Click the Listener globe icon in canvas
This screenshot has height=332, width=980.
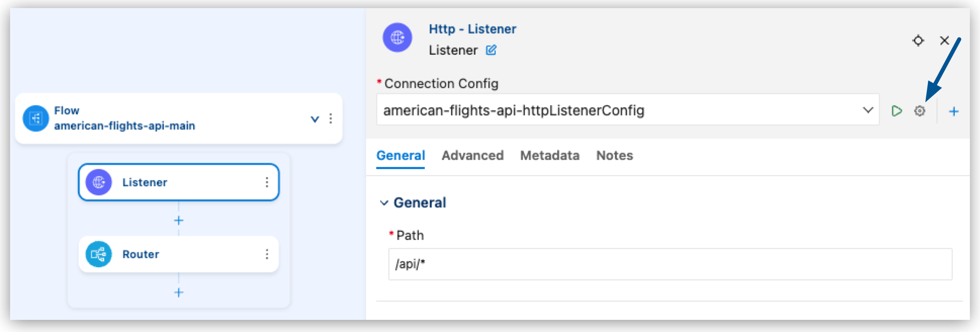(x=99, y=182)
